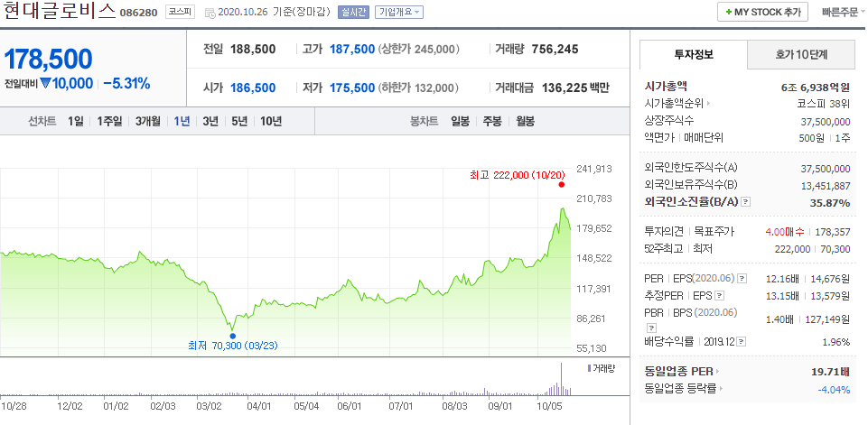Open the help icon under PBR BPS
Image resolution: width=868 pixels, height=425 pixels.
(650, 328)
